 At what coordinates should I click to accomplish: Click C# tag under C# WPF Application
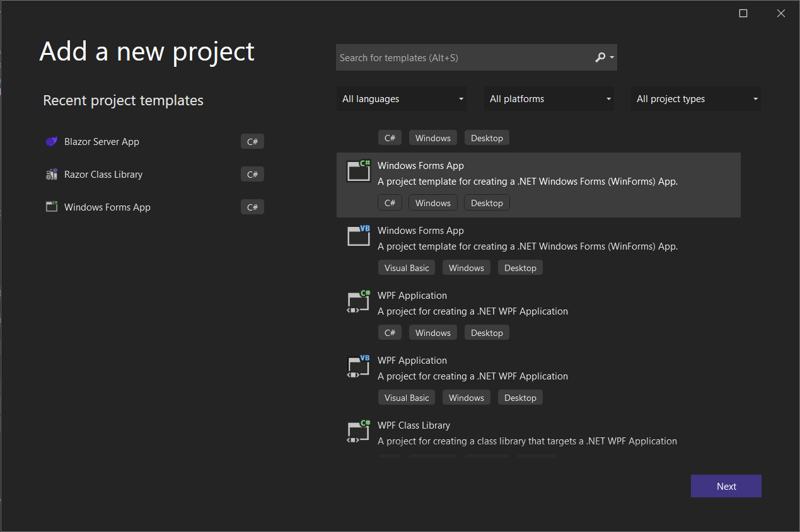[390, 333]
